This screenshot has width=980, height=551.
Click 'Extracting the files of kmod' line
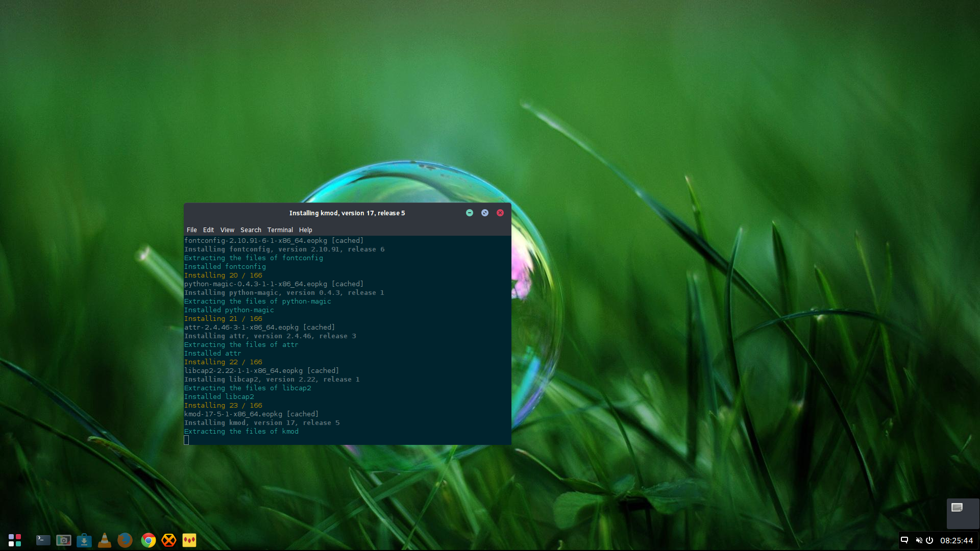point(241,432)
